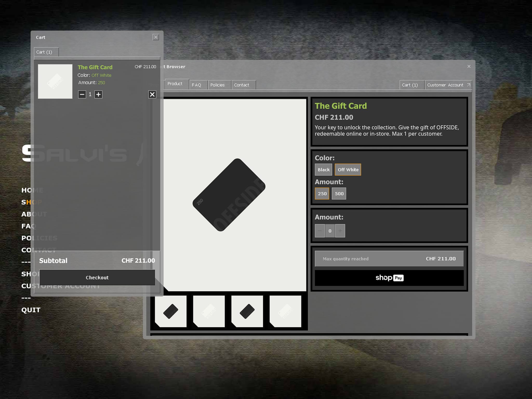Open The Gift Card title in cart
Viewport: 532px width, 399px height.
95,67
